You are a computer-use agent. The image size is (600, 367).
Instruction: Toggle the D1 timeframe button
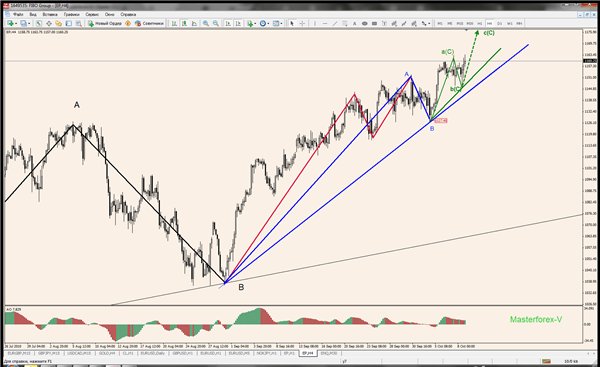pos(499,23)
